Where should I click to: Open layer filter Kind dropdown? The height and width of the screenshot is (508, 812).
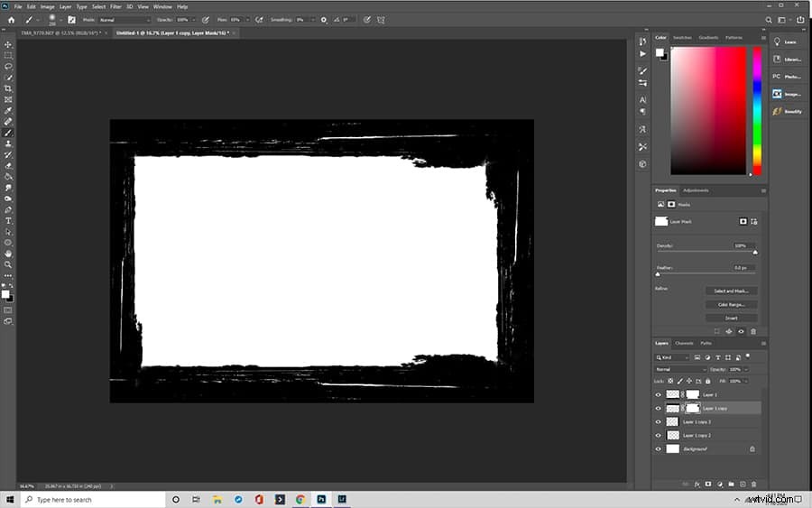[x=672, y=357]
